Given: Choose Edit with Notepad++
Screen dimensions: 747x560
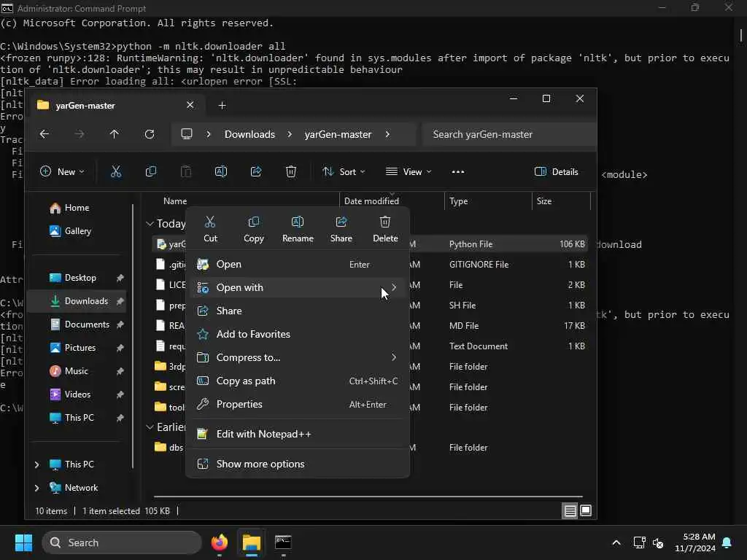Looking at the screenshot, I should (x=298, y=434).
